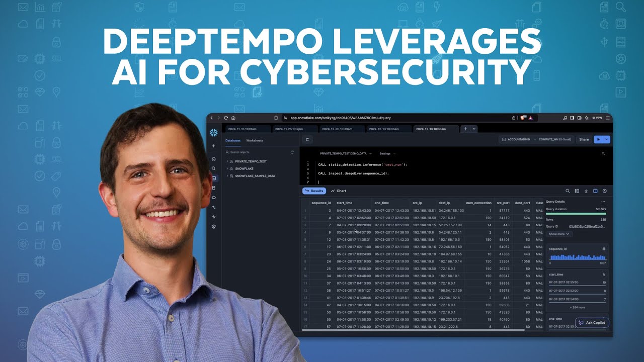Click the sequence_id histogram chart
644x362 pixels.
(x=577, y=256)
